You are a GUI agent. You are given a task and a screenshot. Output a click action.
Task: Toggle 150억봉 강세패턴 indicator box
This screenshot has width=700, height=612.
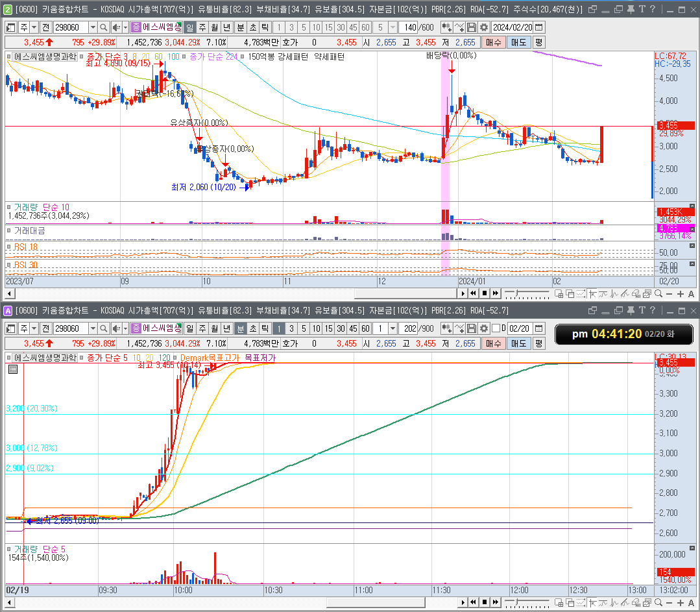243,56
